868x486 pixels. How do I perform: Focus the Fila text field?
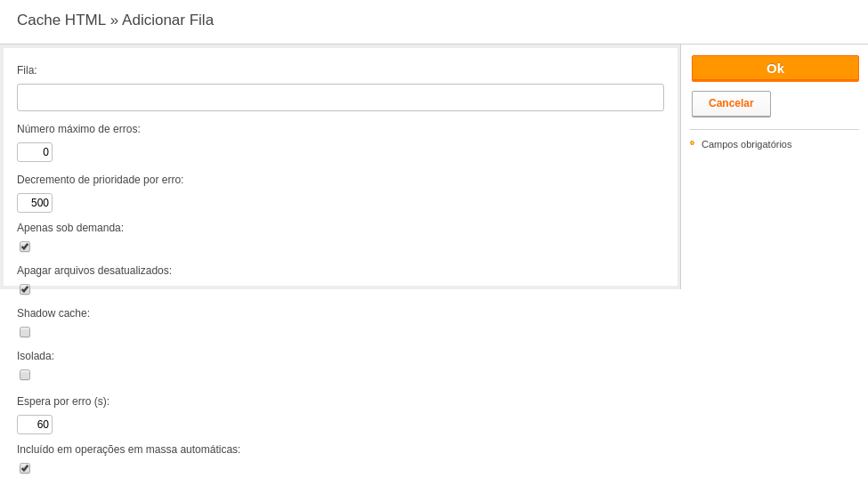coord(340,97)
